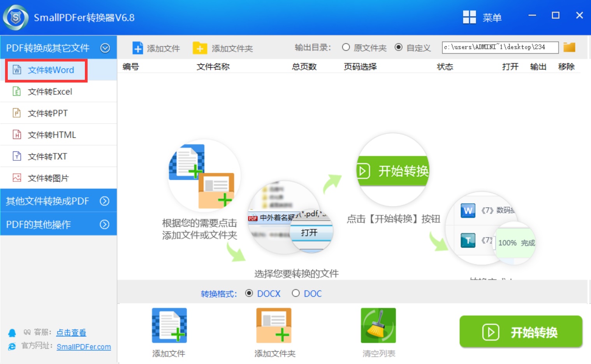Expand the 其他文件转换成PDF section
591x364 pixels.
(x=104, y=201)
